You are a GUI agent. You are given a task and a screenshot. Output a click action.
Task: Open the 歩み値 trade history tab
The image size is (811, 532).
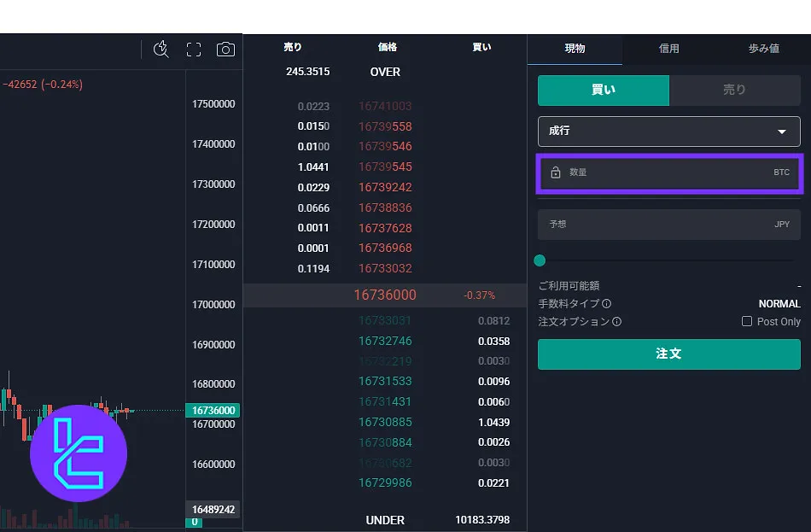click(763, 49)
